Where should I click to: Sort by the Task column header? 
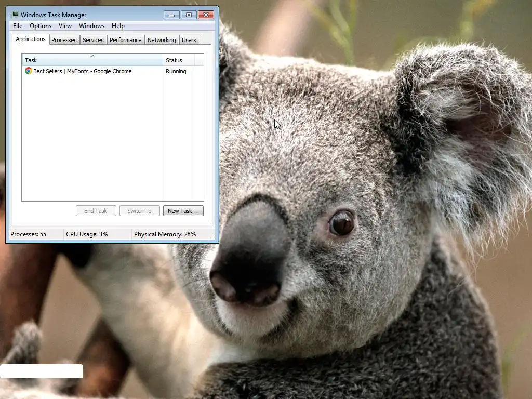tap(92, 60)
